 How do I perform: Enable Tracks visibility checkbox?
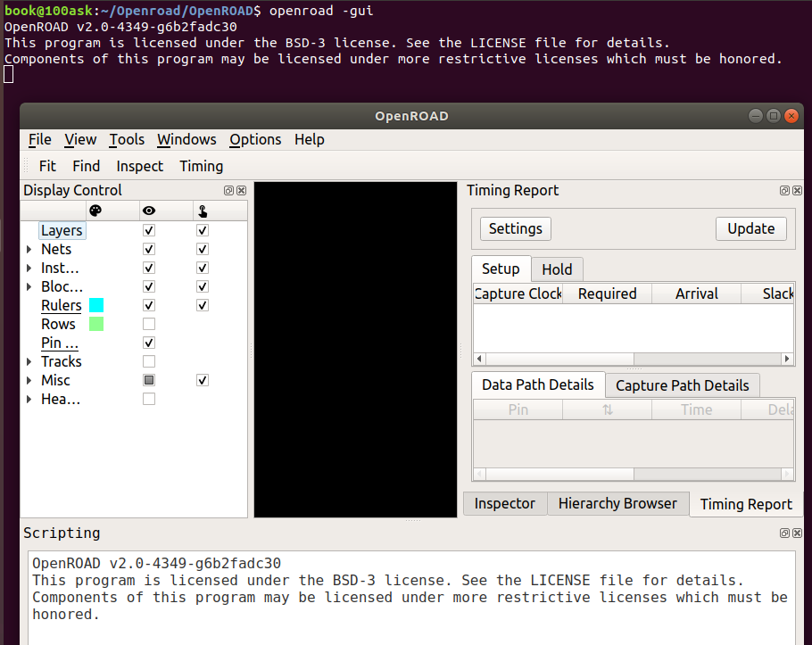pyautogui.click(x=149, y=361)
